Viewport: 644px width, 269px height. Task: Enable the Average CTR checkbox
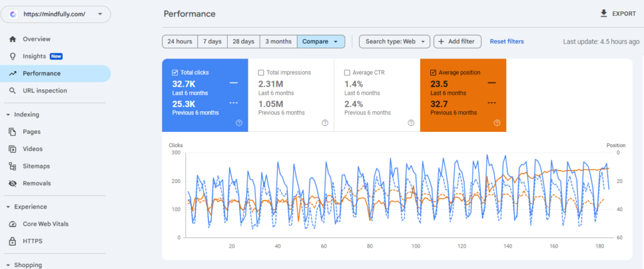pyautogui.click(x=347, y=73)
